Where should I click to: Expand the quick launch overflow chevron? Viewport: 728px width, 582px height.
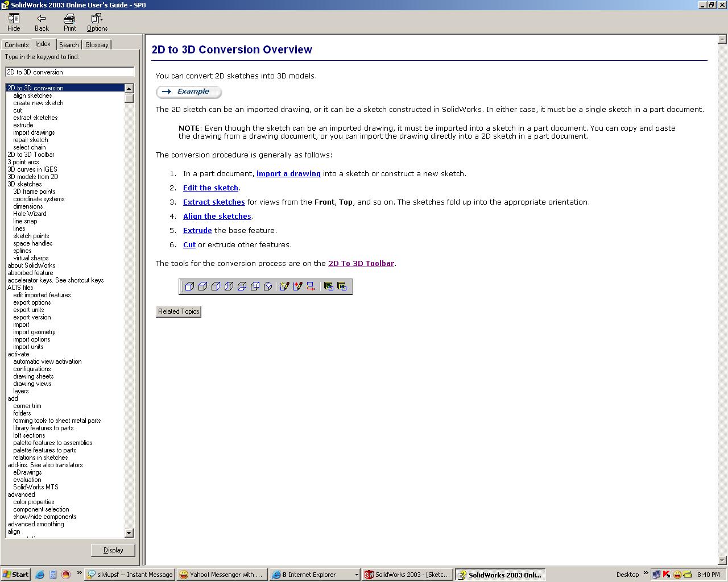[x=79, y=573]
